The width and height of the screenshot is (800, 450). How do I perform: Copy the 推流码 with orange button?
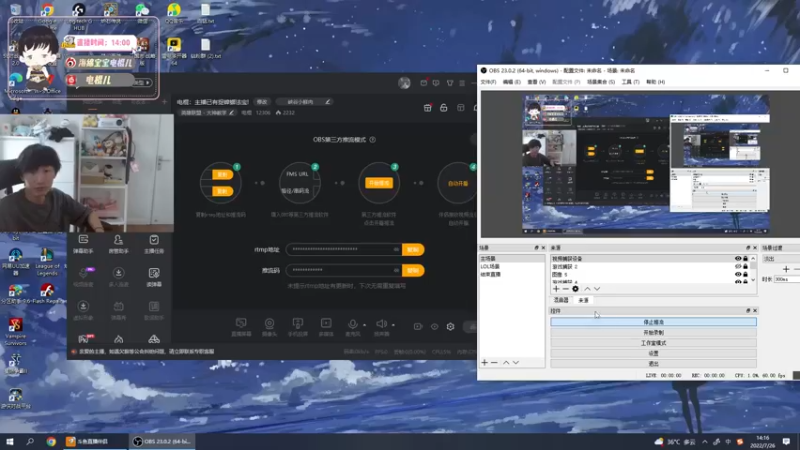tap(413, 270)
